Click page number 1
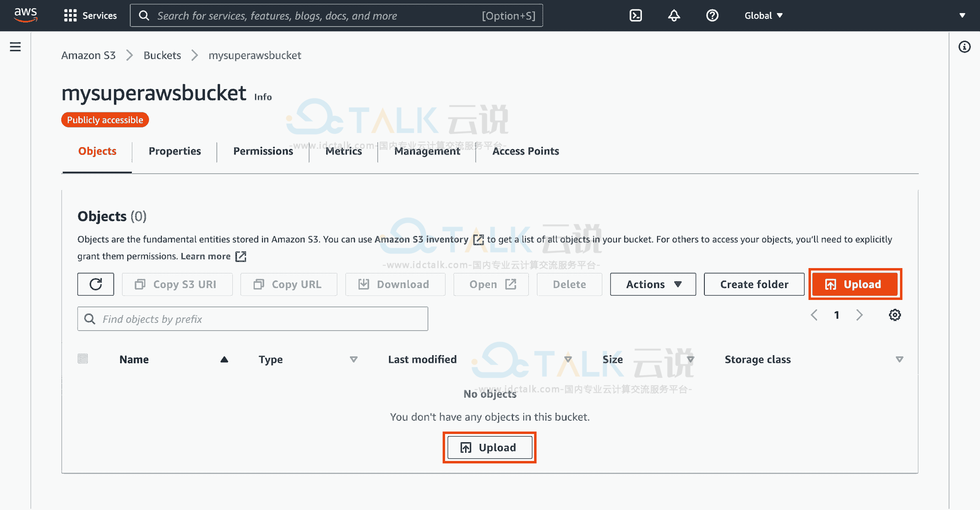This screenshot has width=980, height=510. coord(837,315)
